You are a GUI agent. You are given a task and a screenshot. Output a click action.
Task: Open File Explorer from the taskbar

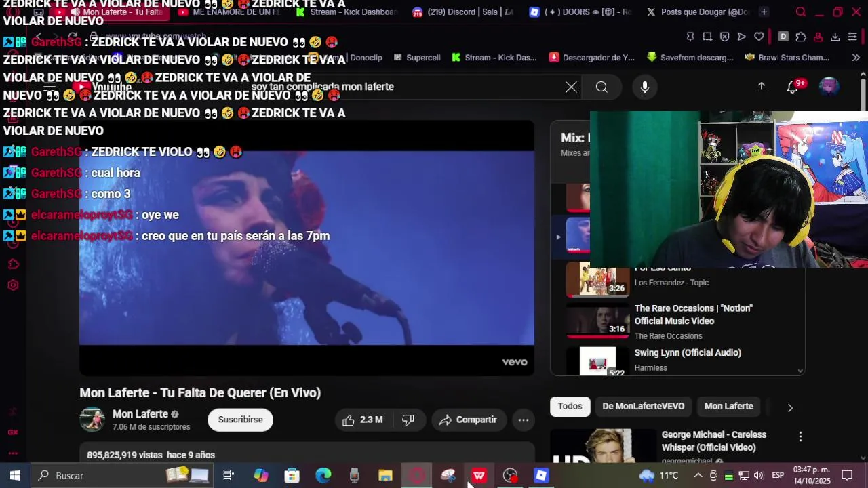coord(385,476)
